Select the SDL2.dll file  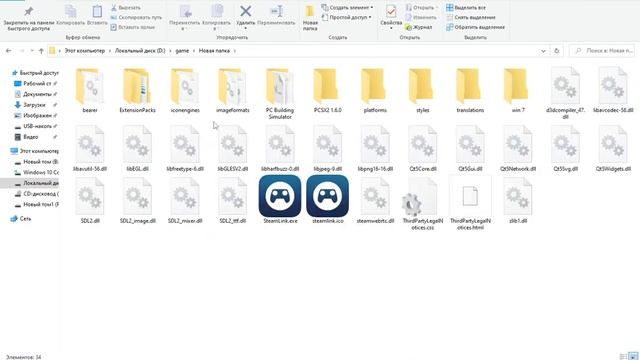[x=90, y=200]
